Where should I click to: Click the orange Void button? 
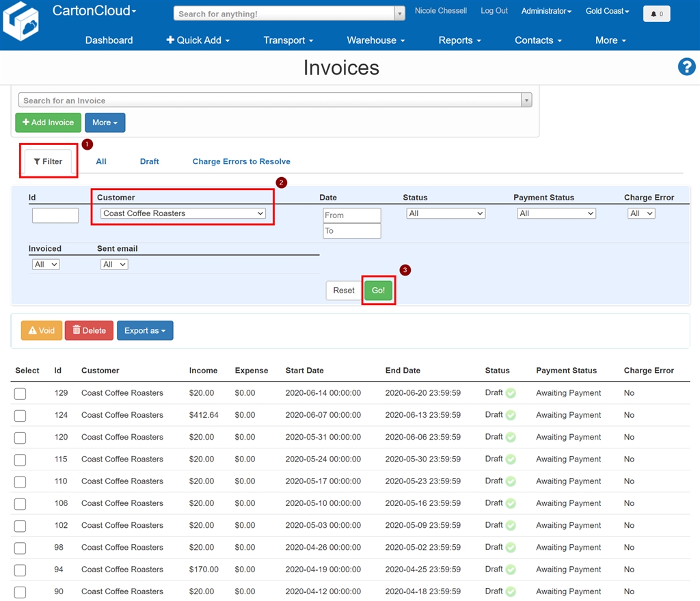coord(42,330)
